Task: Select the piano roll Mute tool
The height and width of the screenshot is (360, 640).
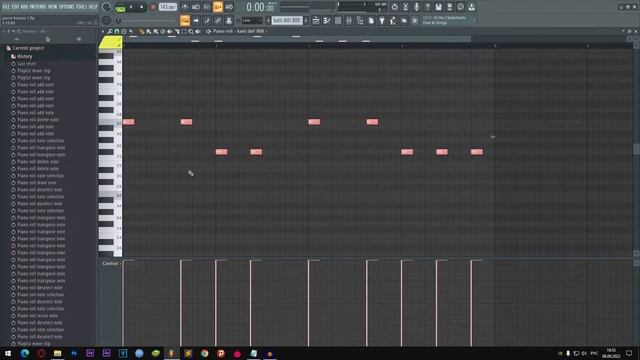Action: pyautogui.click(x=169, y=31)
